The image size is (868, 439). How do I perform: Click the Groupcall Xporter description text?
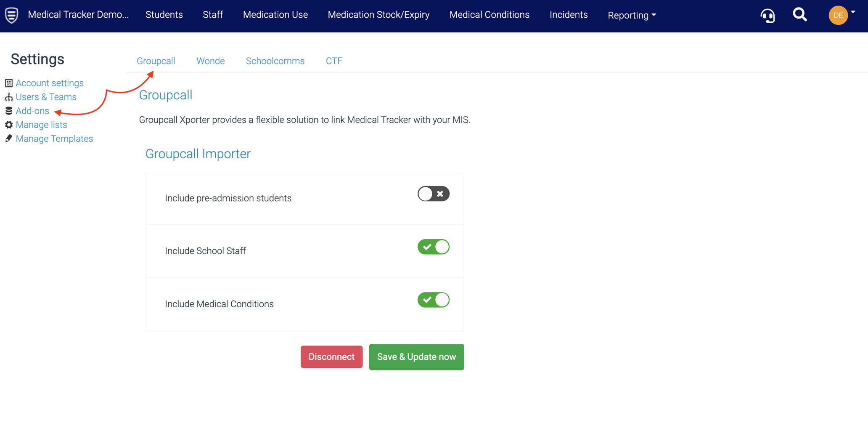coord(304,120)
